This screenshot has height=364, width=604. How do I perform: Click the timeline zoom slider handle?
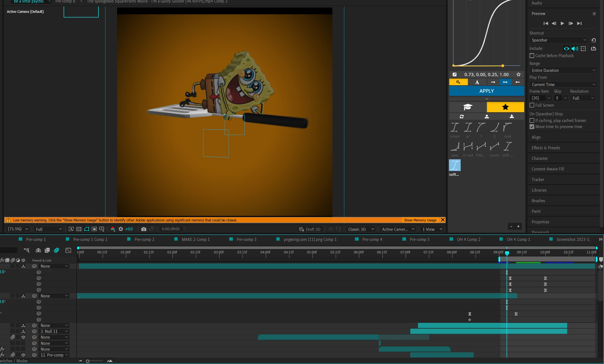[88, 361]
